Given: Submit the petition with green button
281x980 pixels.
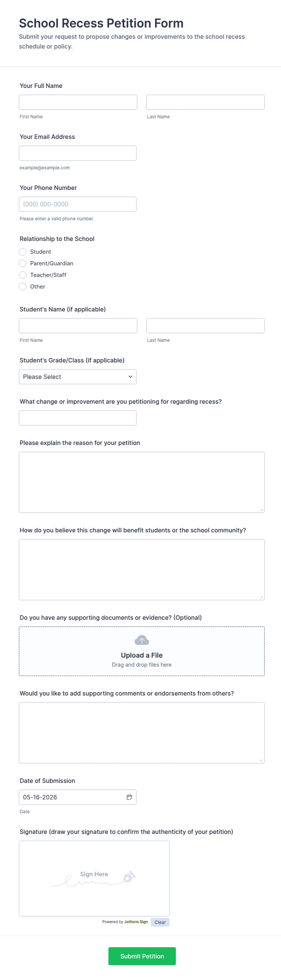Looking at the screenshot, I should coord(142,956).
